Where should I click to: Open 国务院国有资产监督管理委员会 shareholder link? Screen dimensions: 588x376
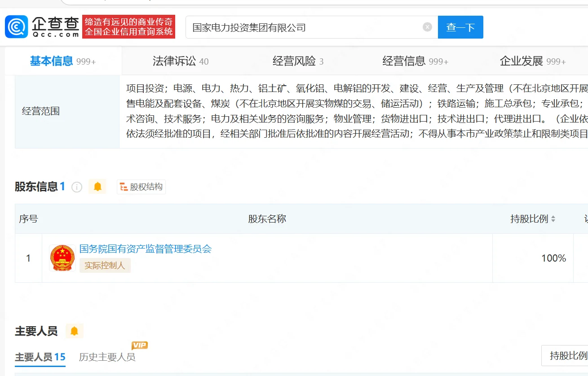146,249
